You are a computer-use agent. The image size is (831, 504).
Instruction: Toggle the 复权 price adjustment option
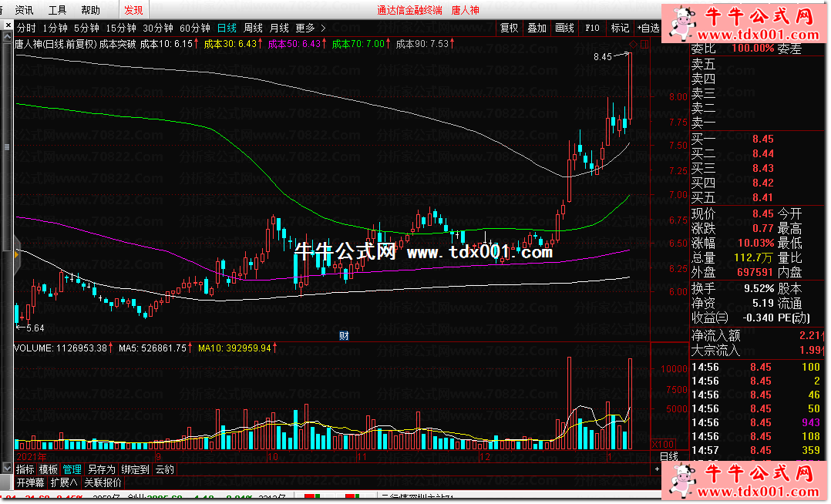(509, 29)
